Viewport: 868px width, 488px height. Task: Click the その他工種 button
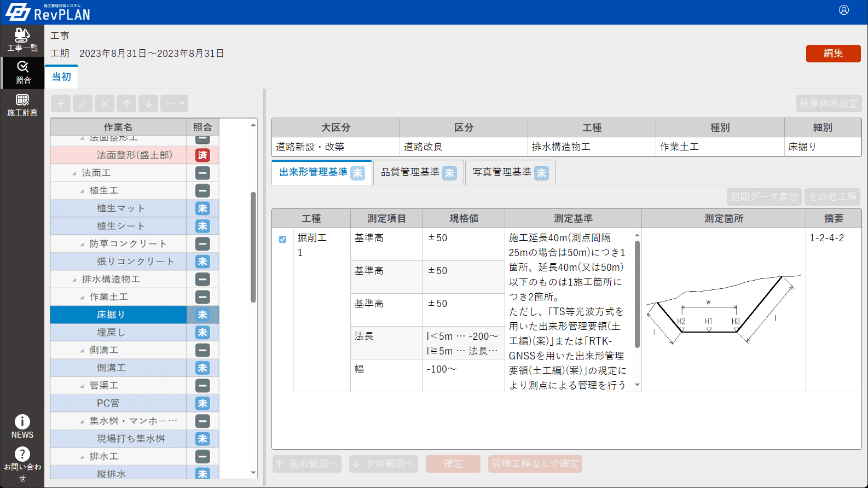click(832, 196)
